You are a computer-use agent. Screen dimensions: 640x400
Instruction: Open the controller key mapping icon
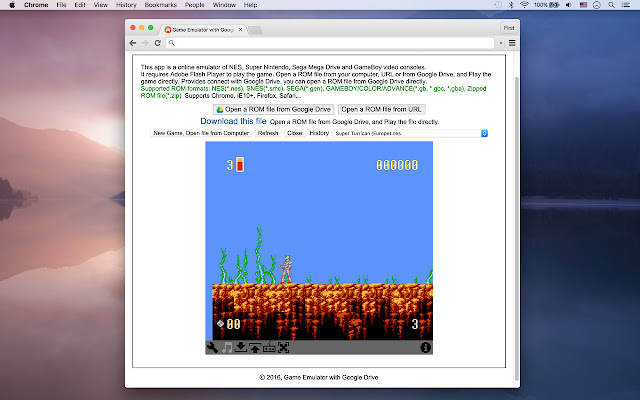(x=269, y=347)
